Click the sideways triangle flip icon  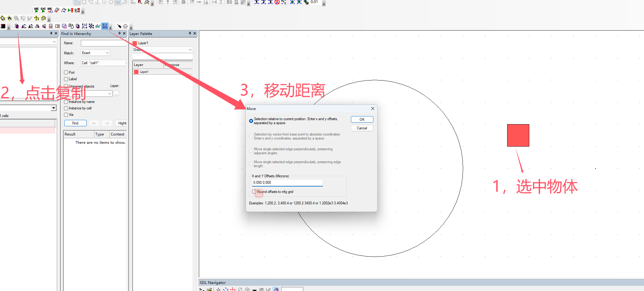coord(44,26)
